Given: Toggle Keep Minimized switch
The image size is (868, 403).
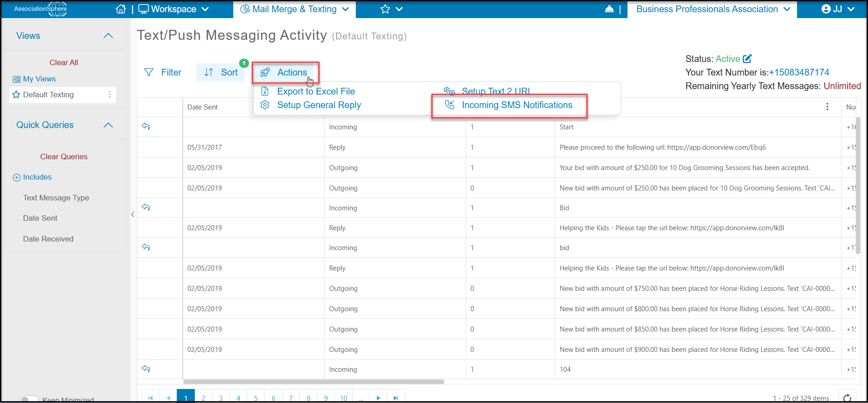Looking at the screenshot, I should [x=30, y=399].
